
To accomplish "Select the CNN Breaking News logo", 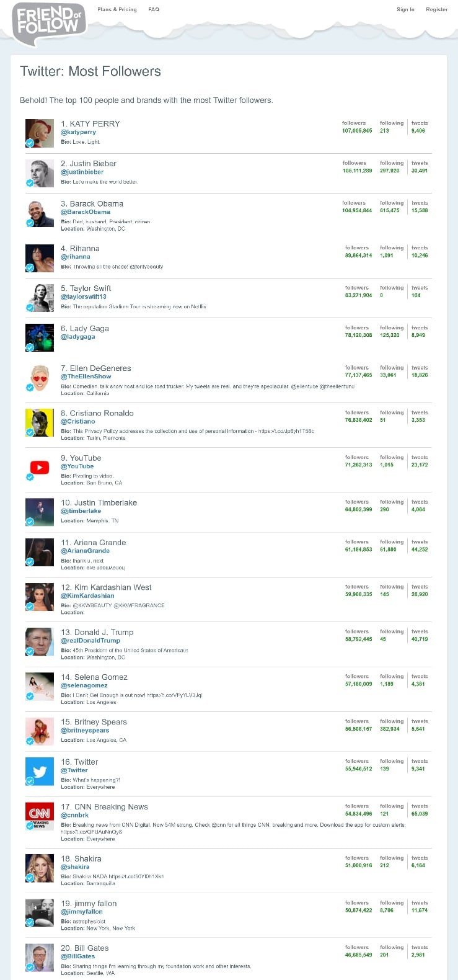I will [40, 816].
